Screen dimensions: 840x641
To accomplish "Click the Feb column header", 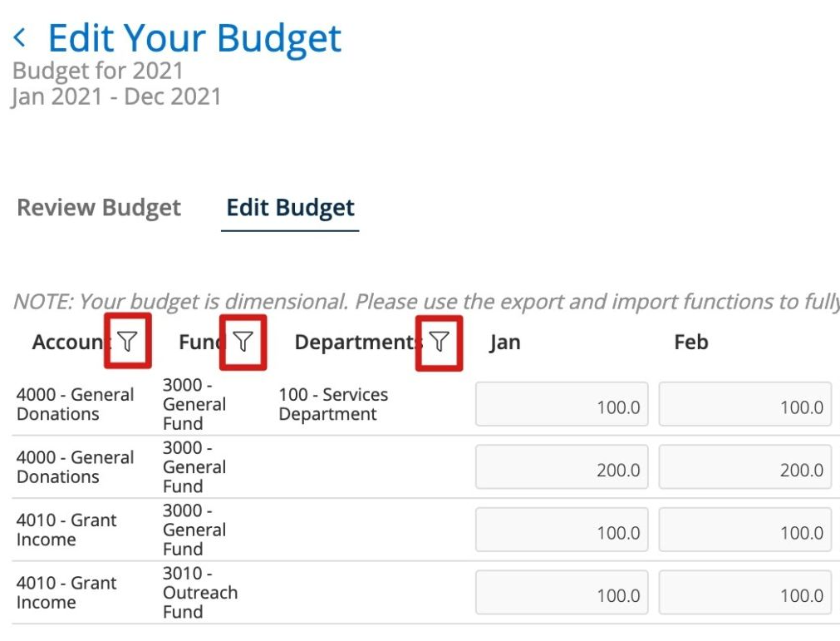I will point(691,342).
